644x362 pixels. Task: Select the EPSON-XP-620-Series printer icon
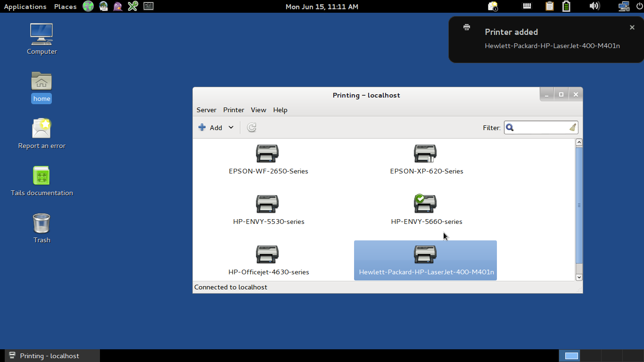(x=425, y=153)
